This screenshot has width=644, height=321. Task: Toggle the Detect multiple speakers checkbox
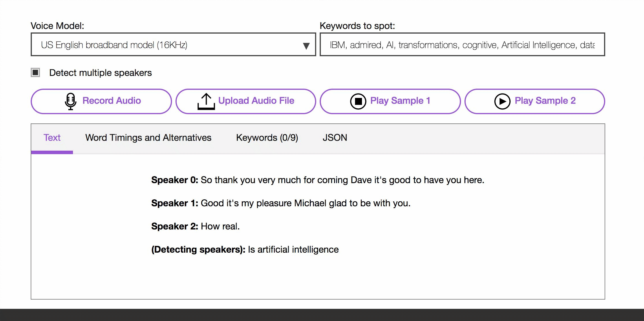35,72
